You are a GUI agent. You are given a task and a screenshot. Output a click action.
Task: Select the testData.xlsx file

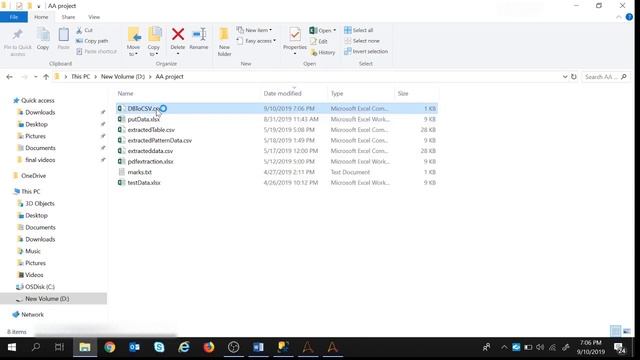coord(277,183)
